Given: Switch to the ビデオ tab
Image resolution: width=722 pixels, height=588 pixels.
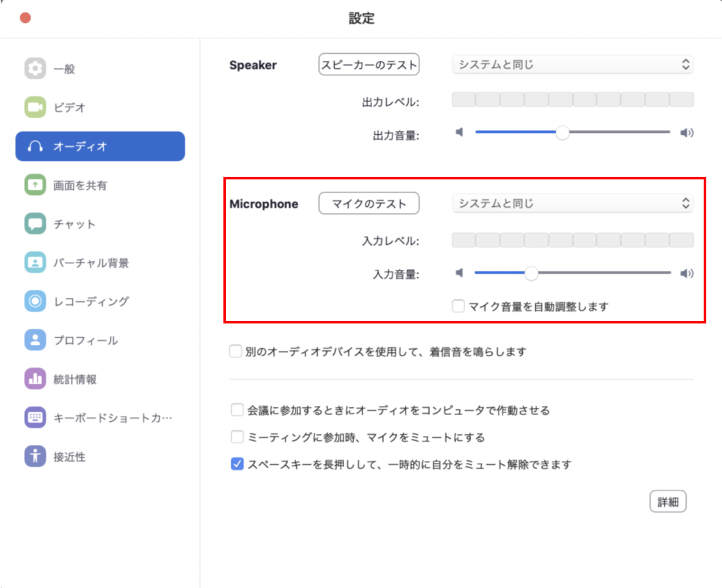Looking at the screenshot, I should [x=100, y=107].
